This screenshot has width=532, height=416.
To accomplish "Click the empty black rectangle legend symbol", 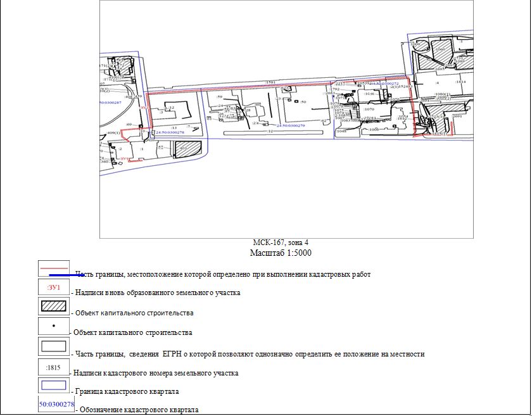I will (x=54, y=347).
